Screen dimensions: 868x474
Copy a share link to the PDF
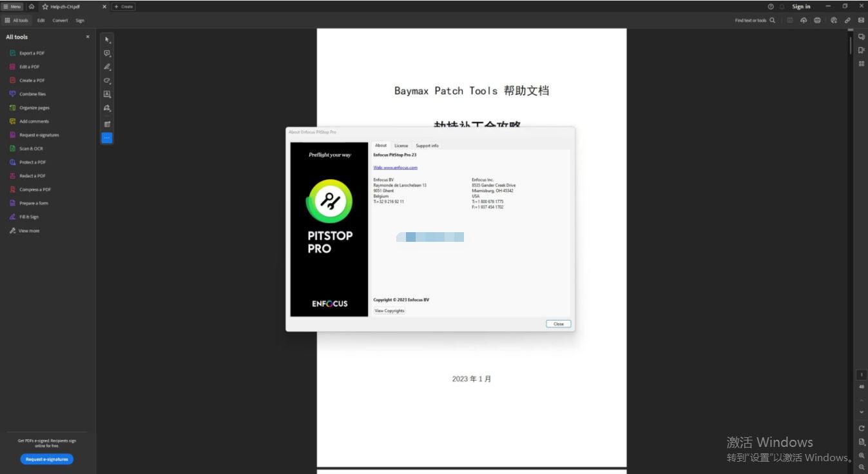click(847, 21)
